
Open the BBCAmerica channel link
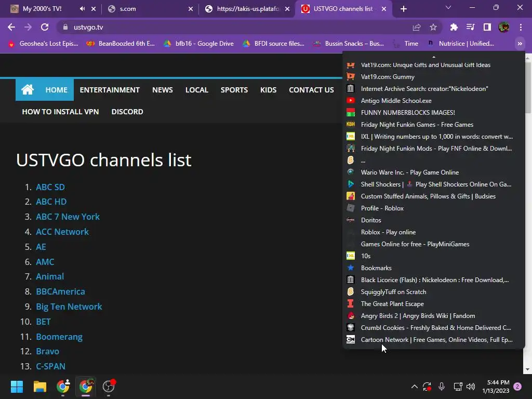click(x=60, y=291)
